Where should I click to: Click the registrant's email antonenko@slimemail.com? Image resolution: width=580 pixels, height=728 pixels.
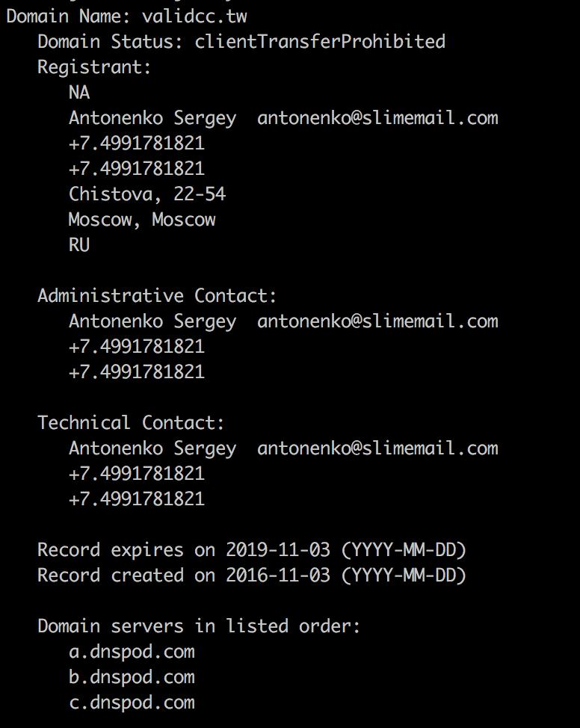pos(377,117)
